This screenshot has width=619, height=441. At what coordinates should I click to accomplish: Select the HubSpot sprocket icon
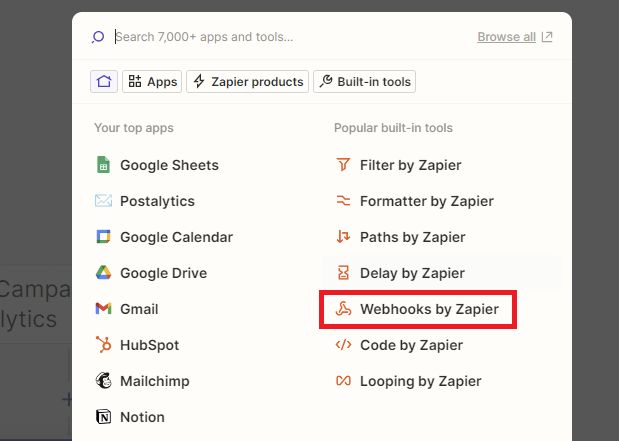coord(103,344)
